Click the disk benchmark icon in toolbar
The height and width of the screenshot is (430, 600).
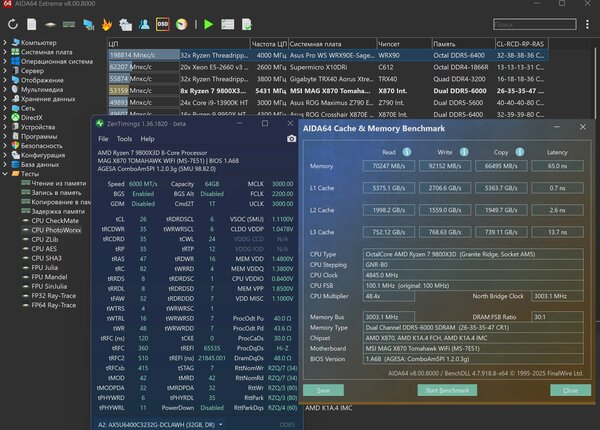pos(50,24)
